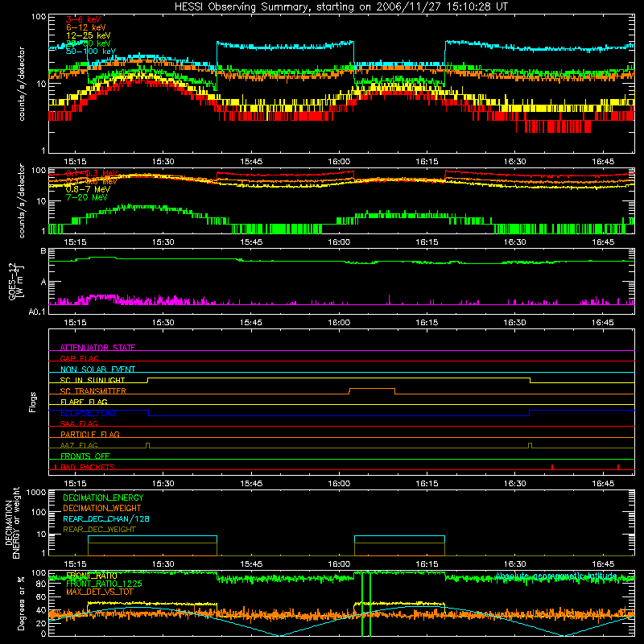Select the FRONTS_OFF flag label

pyautogui.click(x=85, y=456)
